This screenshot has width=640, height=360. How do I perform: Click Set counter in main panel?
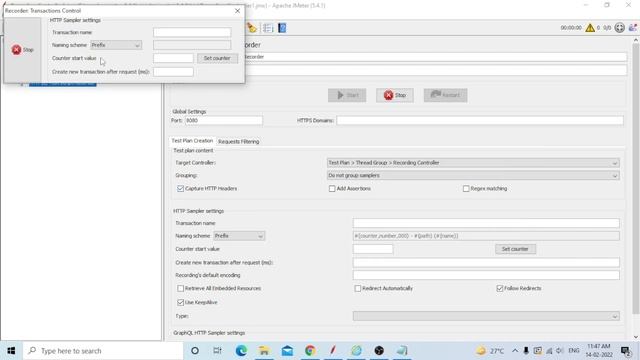click(x=515, y=249)
